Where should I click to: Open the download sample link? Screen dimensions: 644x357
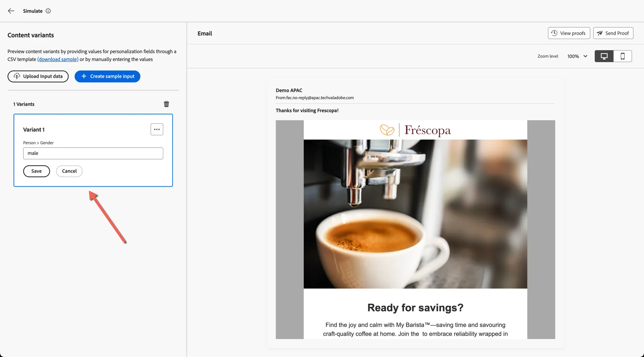click(x=58, y=59)
